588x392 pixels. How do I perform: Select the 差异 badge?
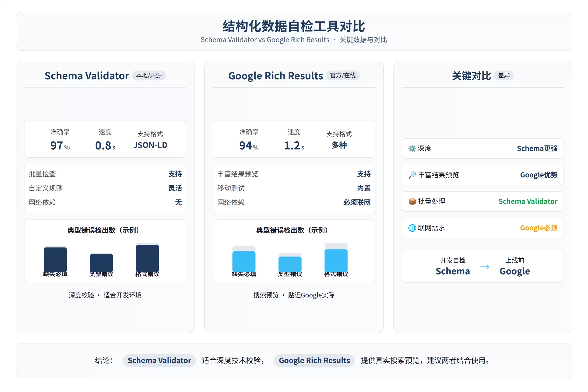[504, 75]
